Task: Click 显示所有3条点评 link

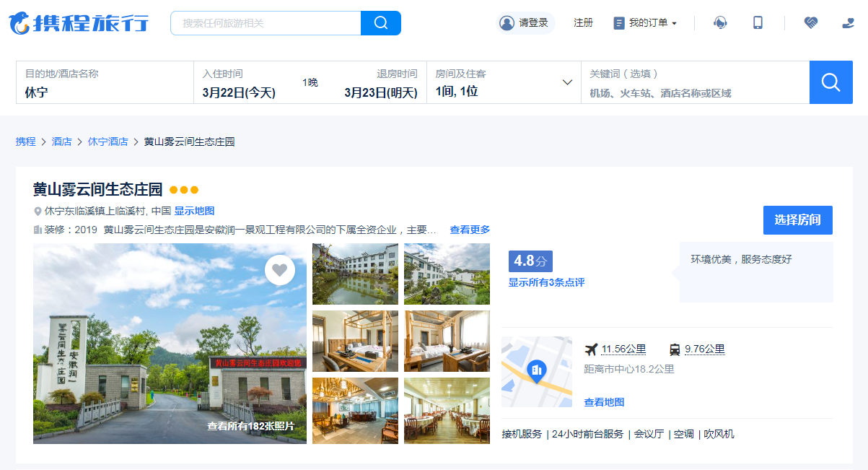Action: tap(546, 282)
